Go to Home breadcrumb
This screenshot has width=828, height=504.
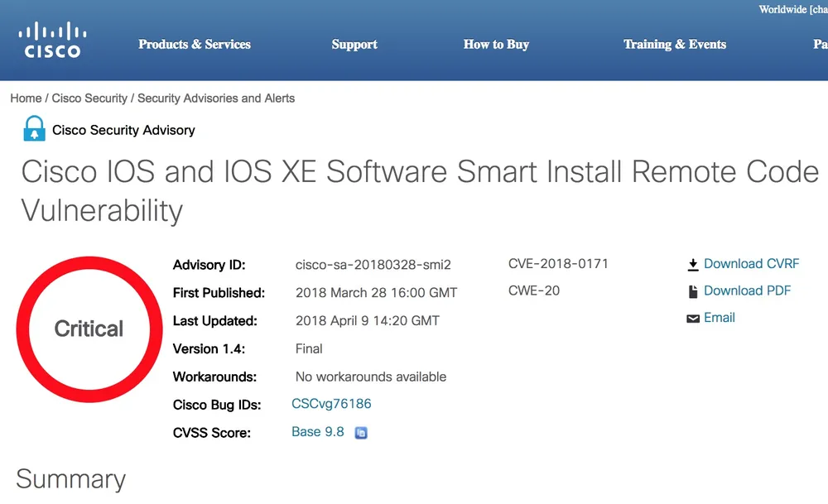coord(26,98)
